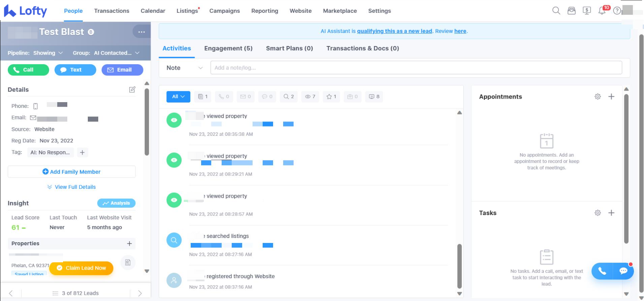This screenshot has width=644, height=301.
Task: Click the Add a note/log input field
Action: click(x=416, y=68)
